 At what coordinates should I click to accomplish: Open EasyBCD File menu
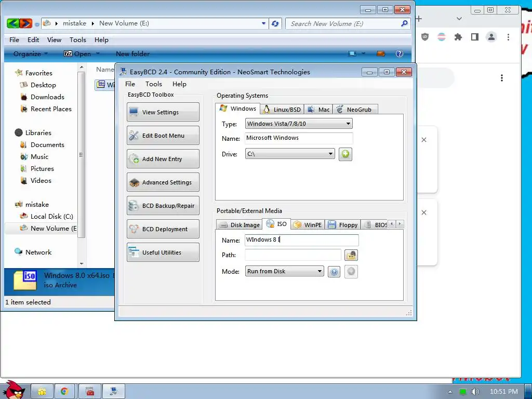[x=130, y=84]
